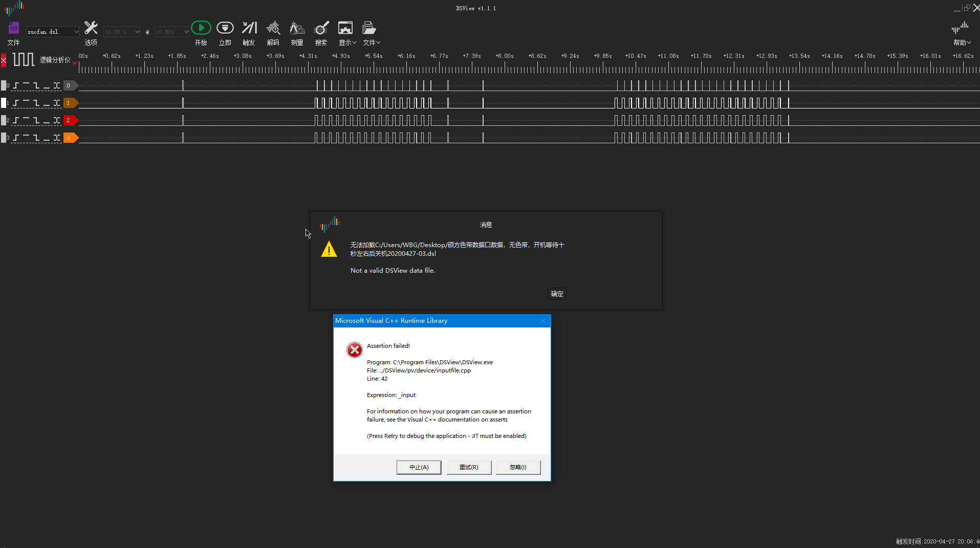Click the orange channel 3 label tag
This screenshot has height=548, width=980.
tap(70, 138)
